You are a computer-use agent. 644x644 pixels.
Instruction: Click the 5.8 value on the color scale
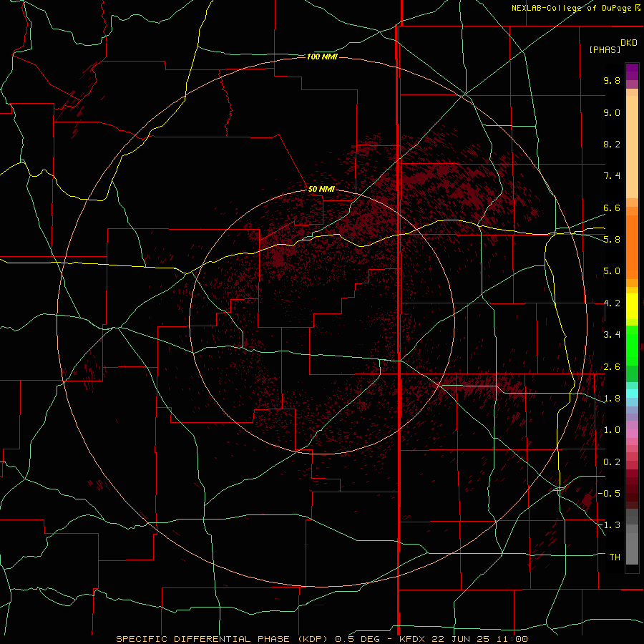tap(612, 240)
